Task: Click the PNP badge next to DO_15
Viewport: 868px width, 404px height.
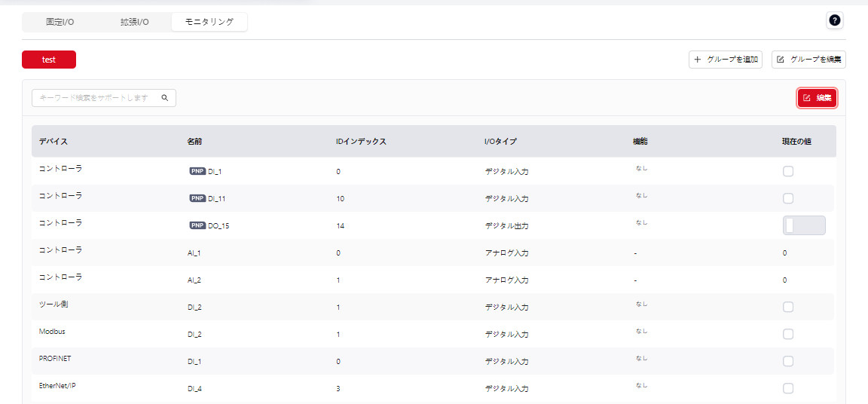Action: pyautogui.click(x=197, y=225)
